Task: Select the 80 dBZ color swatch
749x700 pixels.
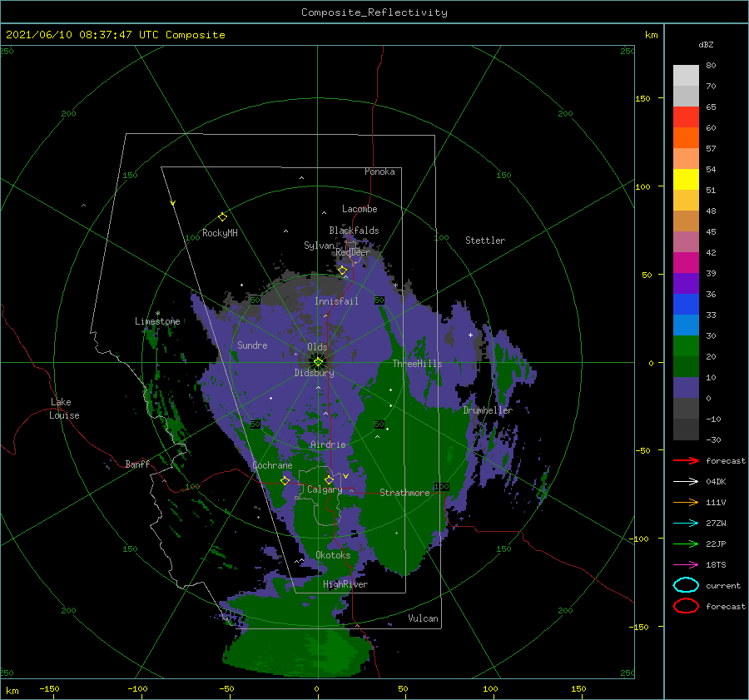Action: (x=686, y=75)
